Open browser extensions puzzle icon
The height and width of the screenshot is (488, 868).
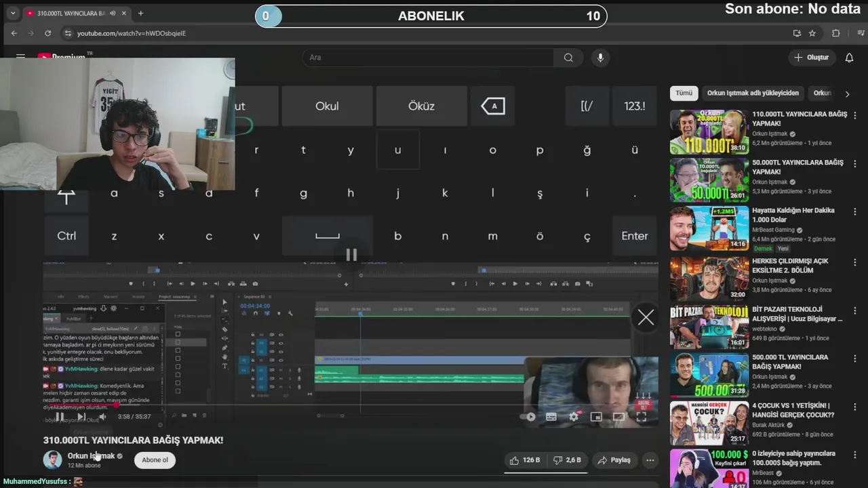coord(835,33)
